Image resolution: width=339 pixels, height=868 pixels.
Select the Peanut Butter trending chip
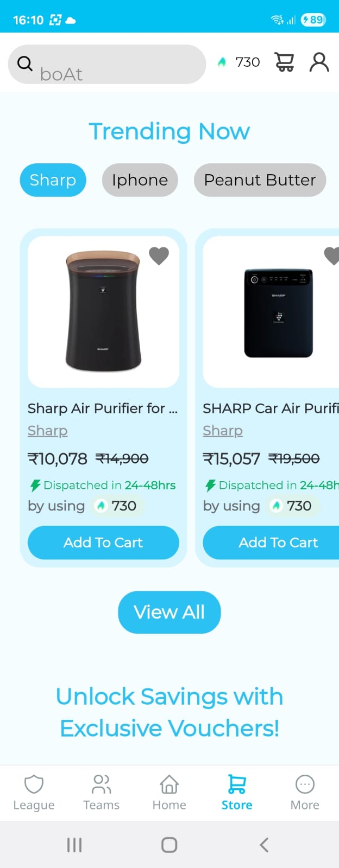260,180
